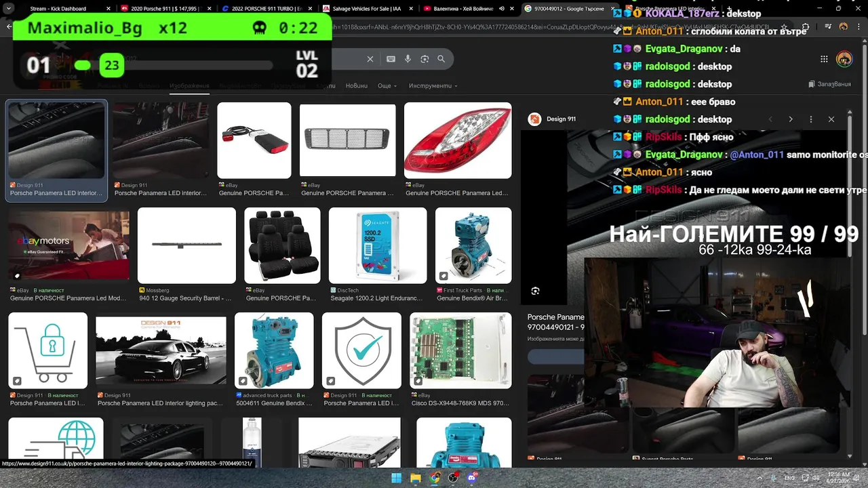
Task: Open the Google apps grid icon
Action: [824, 59]
